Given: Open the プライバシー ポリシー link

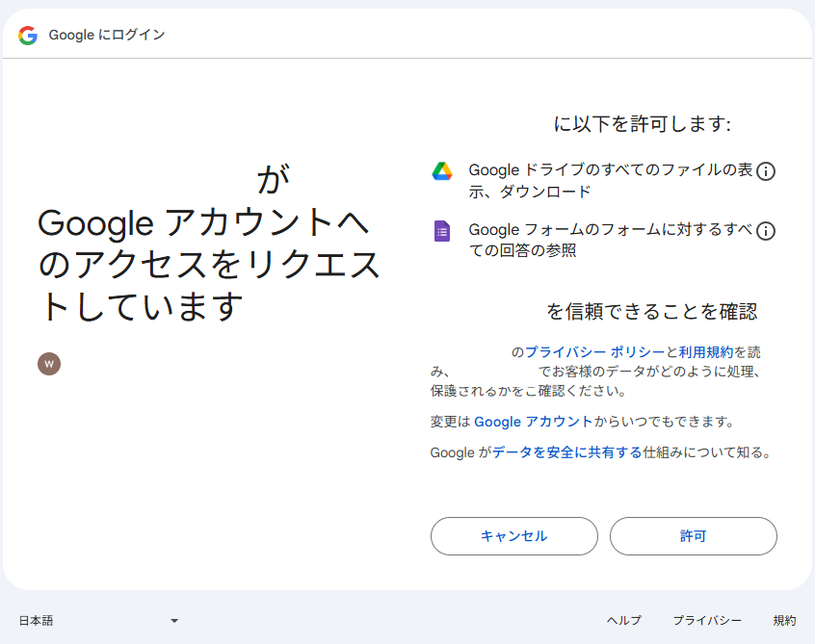Looking at the screenshot, I should [x=594, y=352].
